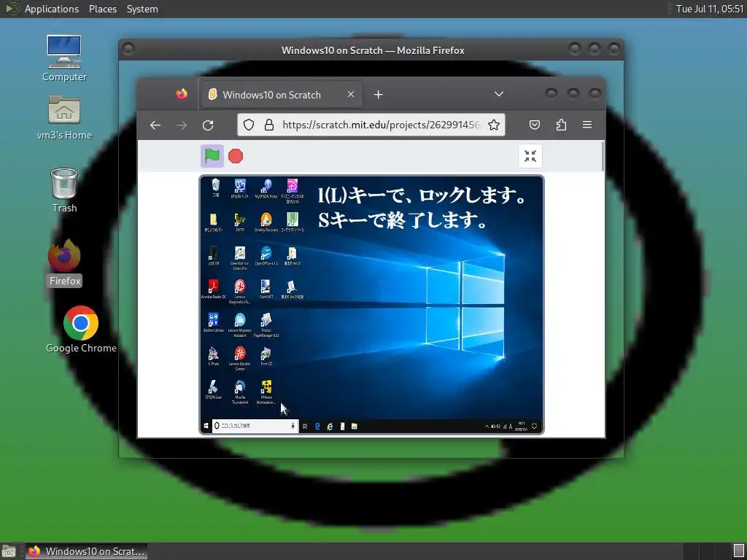This screenshot has width=747, height=560.
Task: Click the microphone icon in the stage search box
Action: click(293, 426)
